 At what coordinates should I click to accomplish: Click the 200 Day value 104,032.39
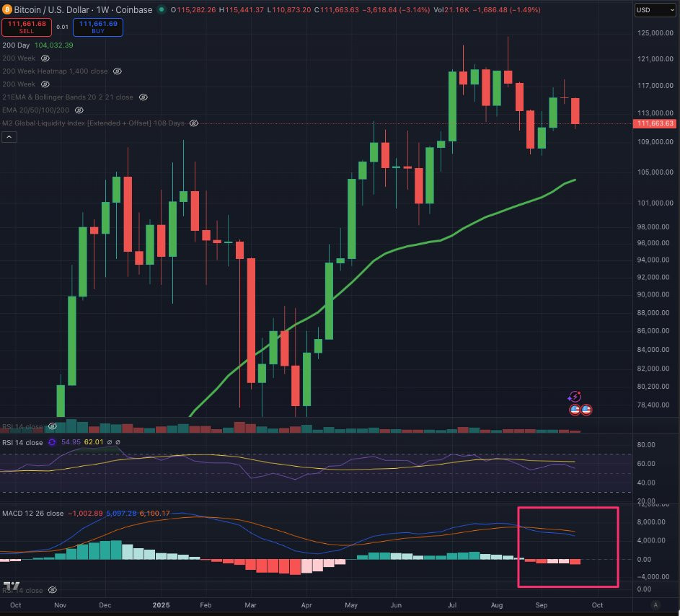[x=54, y=45]
